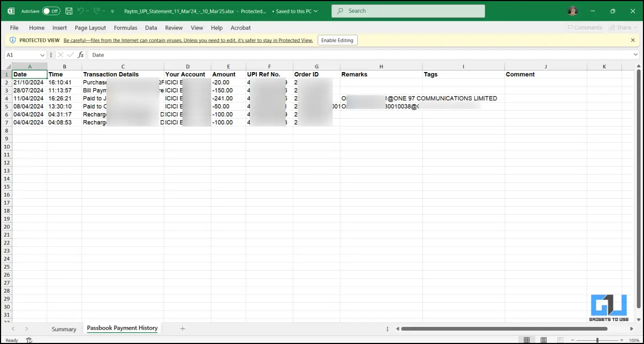Open Customize Quick Access Toolbar dropdown
Image resolution: width=644 pixels, height=344 pixels.
[112, 11]
